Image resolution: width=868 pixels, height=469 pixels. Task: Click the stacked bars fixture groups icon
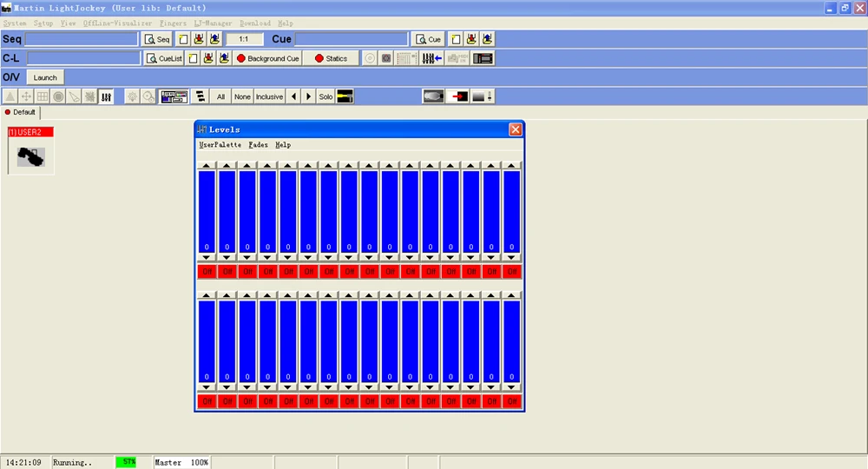click(201, 96)
